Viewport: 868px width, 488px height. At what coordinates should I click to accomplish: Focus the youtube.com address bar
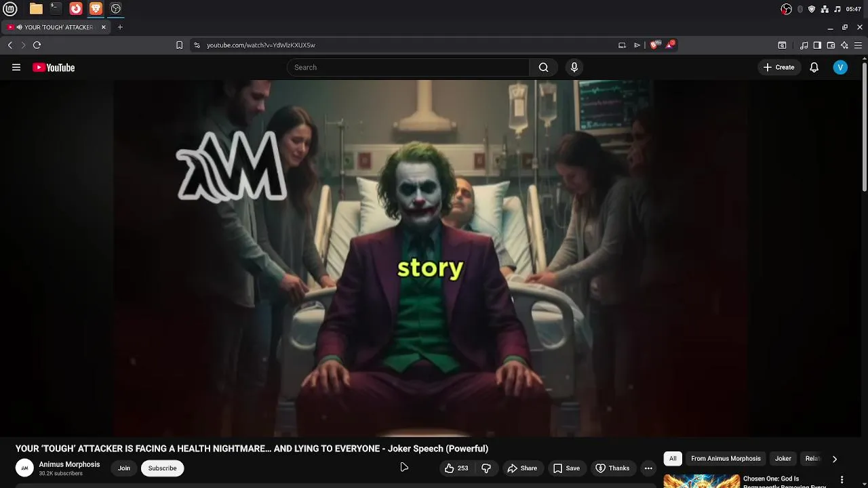tap(407, 45)
